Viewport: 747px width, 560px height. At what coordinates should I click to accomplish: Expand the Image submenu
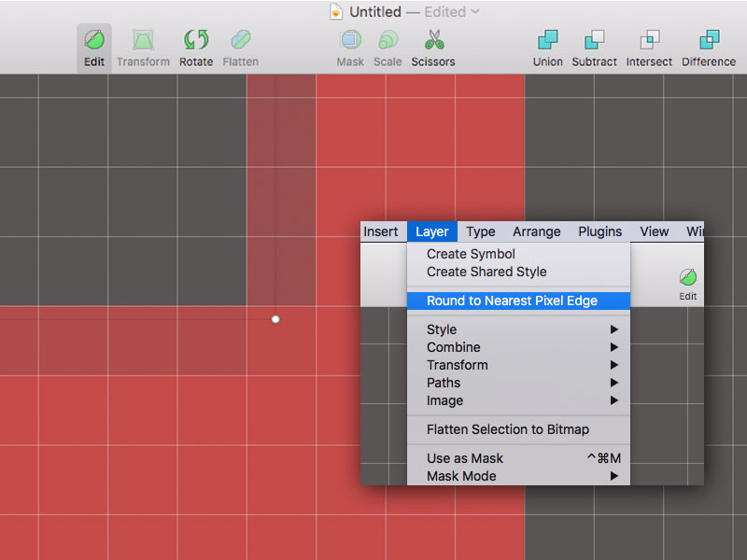pos(518,400)
